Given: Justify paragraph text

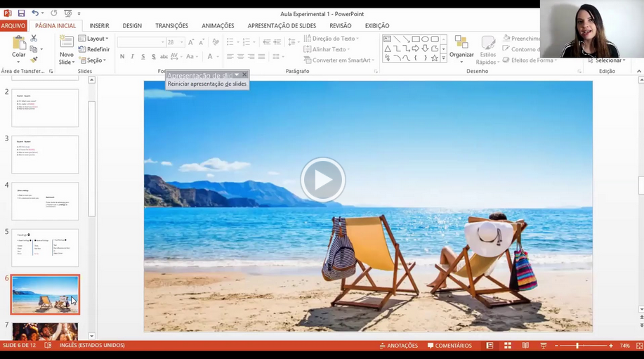Looking at the screenshot, I should pos(262,57).
